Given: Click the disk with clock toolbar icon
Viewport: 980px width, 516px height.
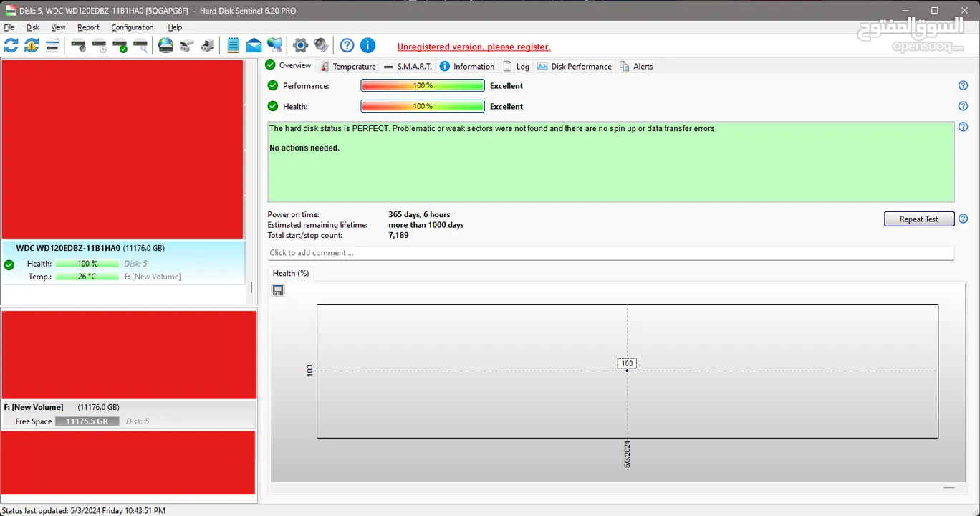Looking at the screenshot, I should [100, 46].
